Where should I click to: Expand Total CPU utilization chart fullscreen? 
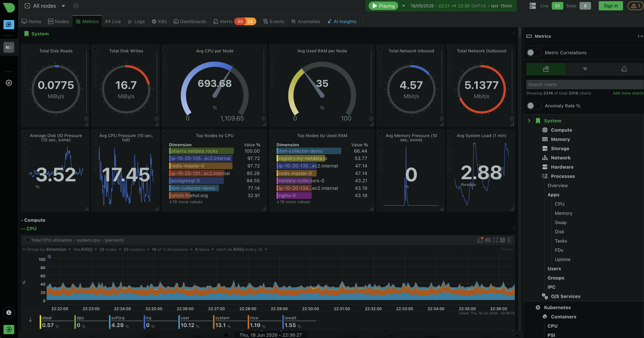tap(495, 240)
